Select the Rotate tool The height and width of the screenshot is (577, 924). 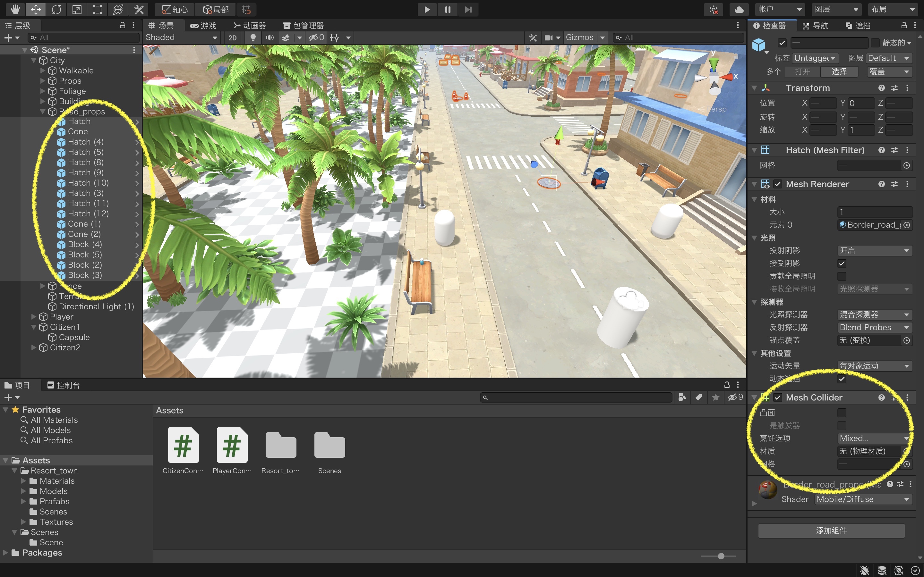pos(56,10)
